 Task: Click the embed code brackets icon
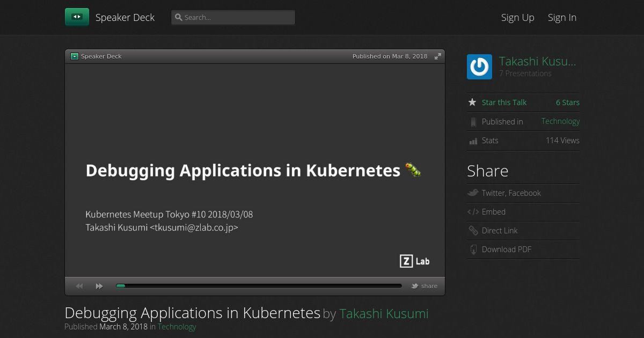tap(473, 212)
